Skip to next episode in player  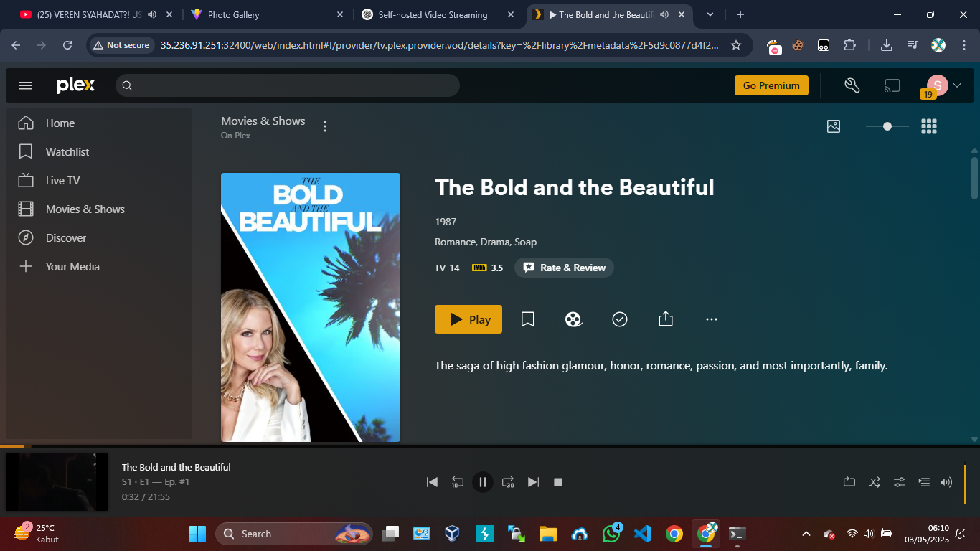tap(533, 482)
